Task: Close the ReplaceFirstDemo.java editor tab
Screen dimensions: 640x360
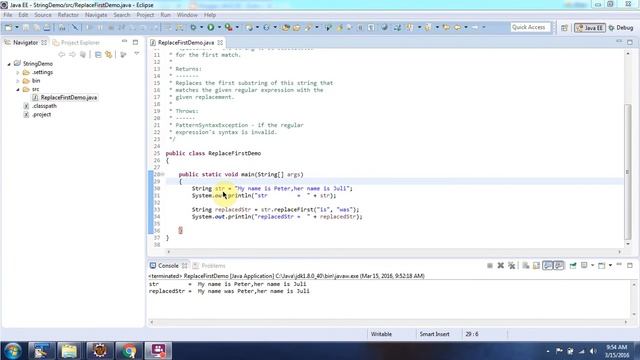Action: tap(220, 42)
